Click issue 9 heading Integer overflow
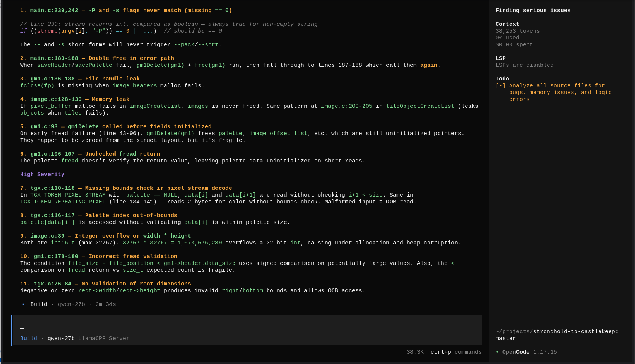 (x=106, y=236)
